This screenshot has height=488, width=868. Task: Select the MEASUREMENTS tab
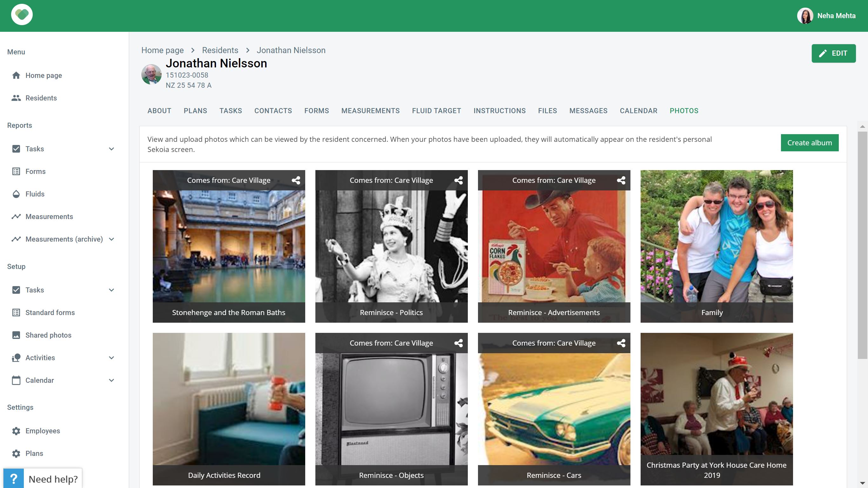(x=371, y=111)
